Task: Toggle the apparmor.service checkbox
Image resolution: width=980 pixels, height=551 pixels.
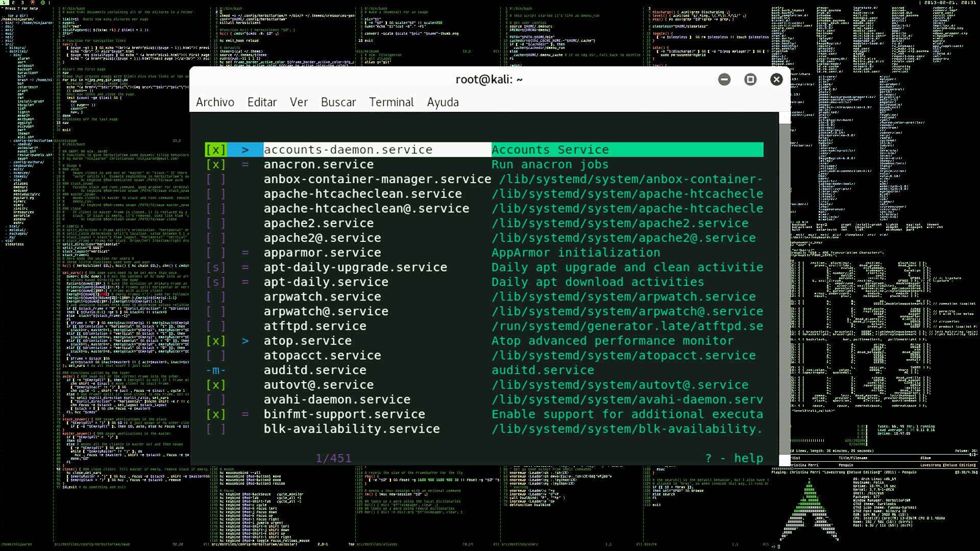Action: 215,253
